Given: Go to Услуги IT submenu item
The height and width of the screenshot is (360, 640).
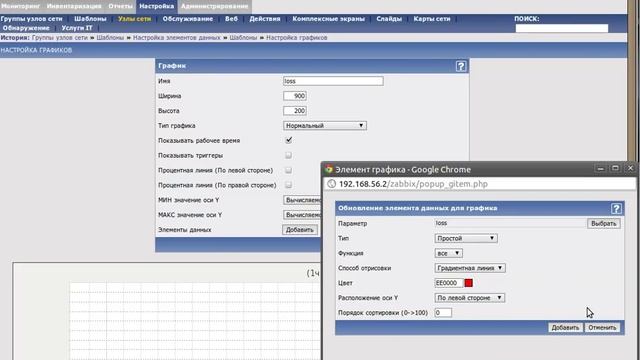Looking at the screenshot, I should click(x=77, y=28).
